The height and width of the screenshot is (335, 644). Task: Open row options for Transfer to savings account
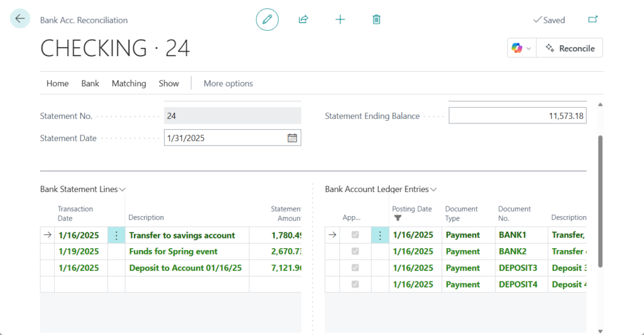(116, 236)
